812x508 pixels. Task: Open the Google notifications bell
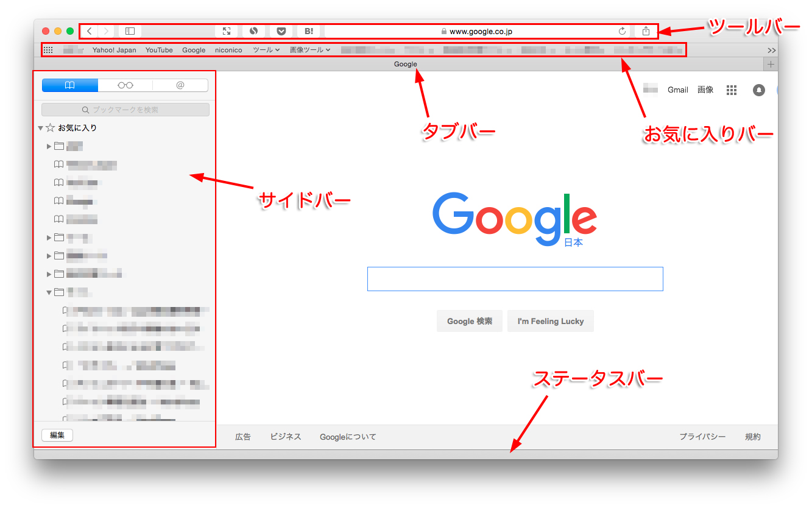click(x=759, y=90)
